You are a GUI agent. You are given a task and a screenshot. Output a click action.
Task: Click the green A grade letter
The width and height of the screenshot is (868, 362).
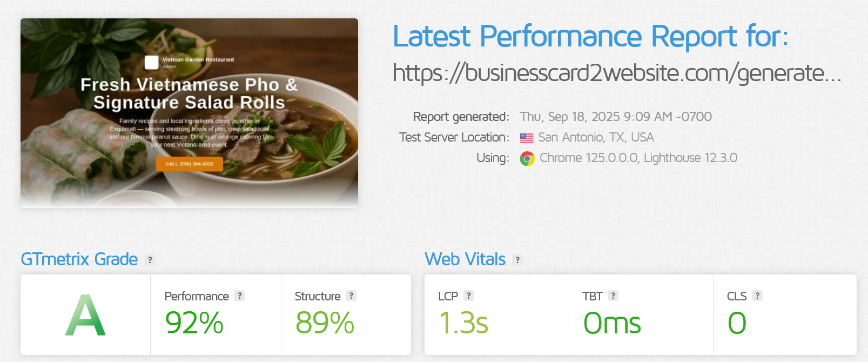pyautogui.click(x=85, y=315)
